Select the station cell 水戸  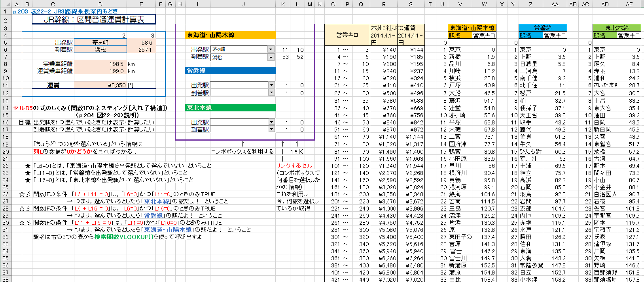tap(531, 229)
